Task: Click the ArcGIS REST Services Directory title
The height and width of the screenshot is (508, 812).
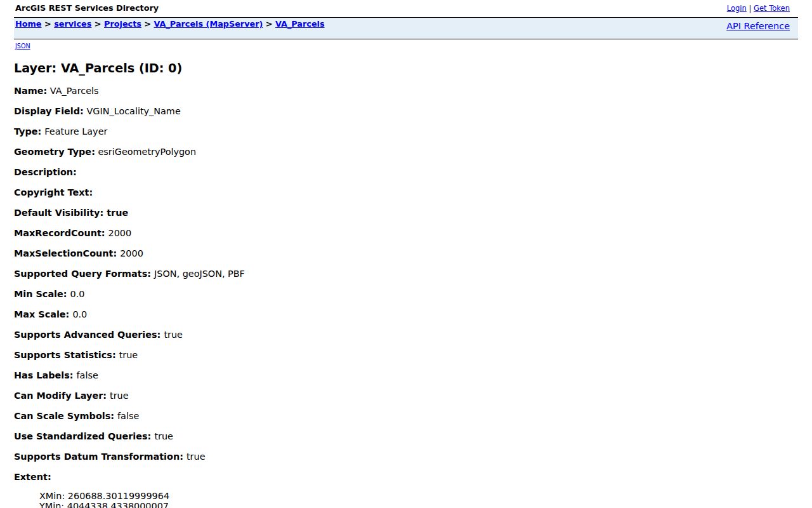Action: 87,8
